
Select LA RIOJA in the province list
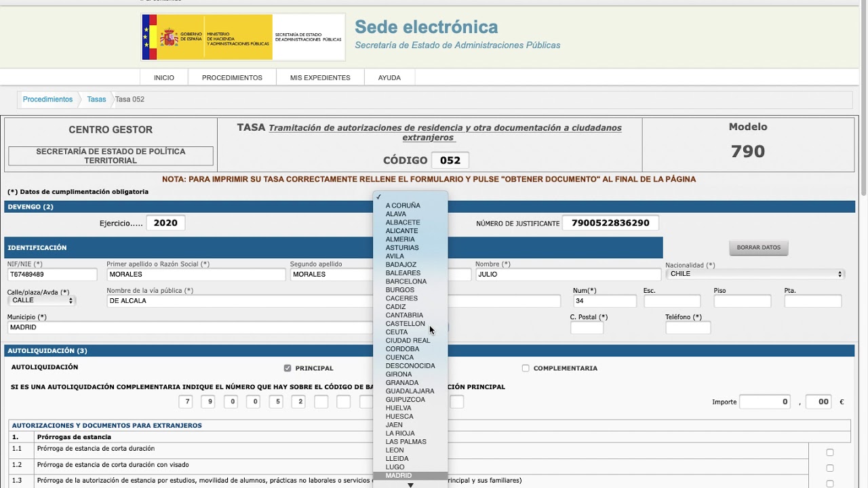pos(410,433)
